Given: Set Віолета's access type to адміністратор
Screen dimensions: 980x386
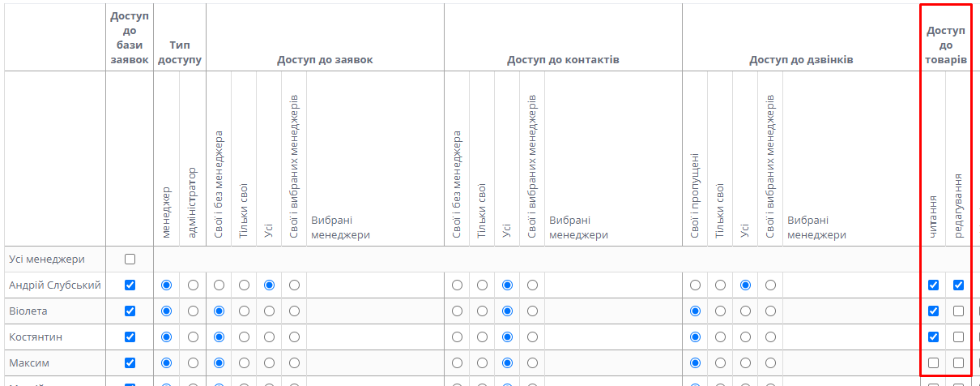Looking at the screenshot, I should (x=193, y=311).
